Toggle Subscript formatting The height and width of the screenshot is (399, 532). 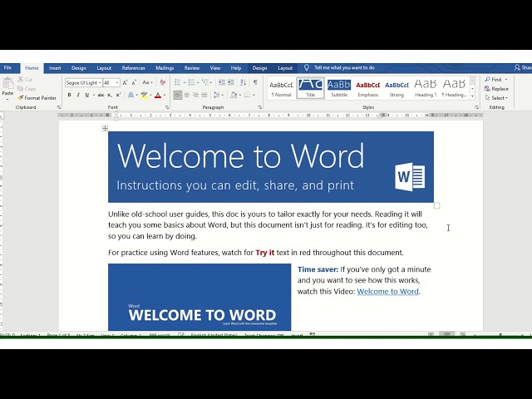coord(110,96)
